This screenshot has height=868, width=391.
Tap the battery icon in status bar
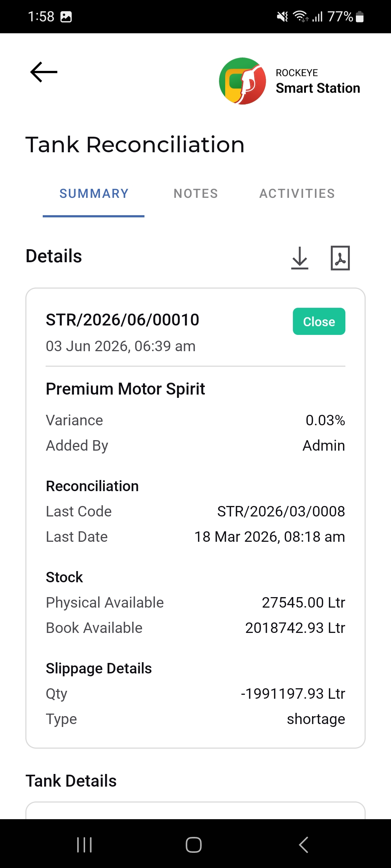[360, 17]
